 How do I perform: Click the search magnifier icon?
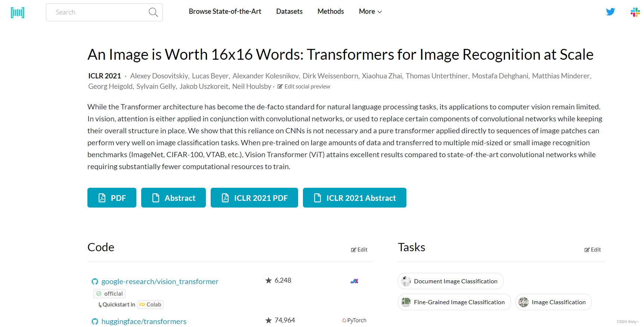coord(153,12)
